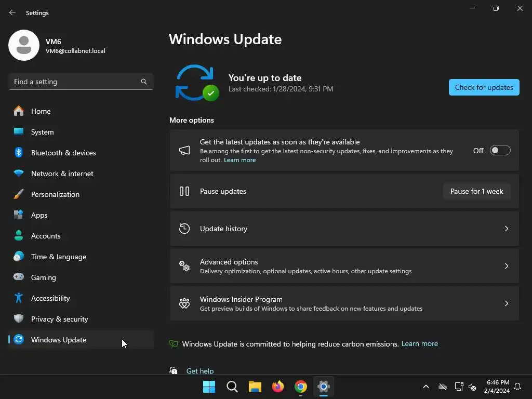
Task: Select Accessibility in sidebar
Action: click(81, 298)
